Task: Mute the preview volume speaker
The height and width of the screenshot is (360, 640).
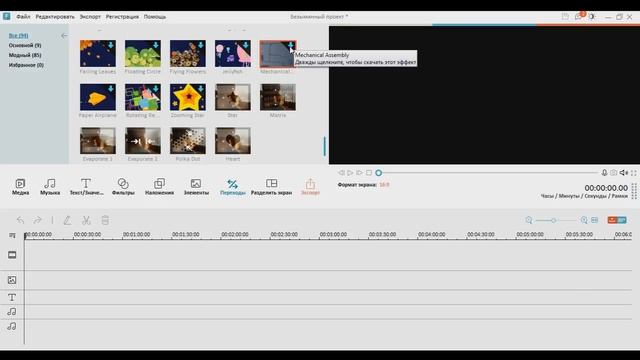Action: [624, 173]
